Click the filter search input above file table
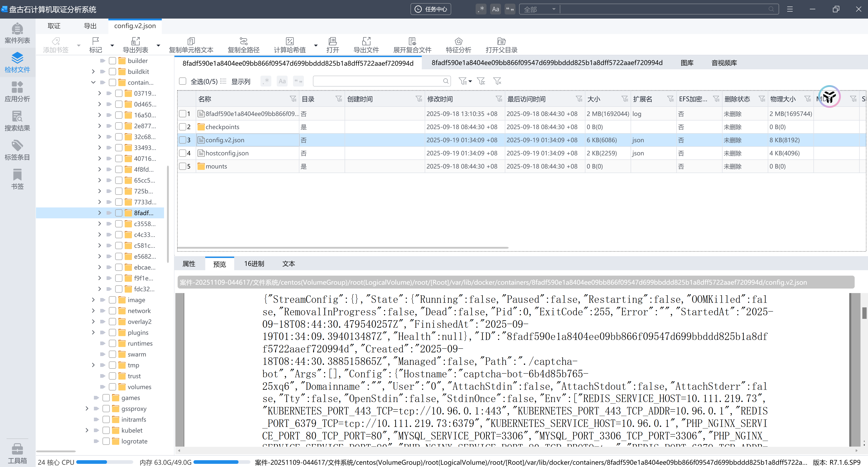The image size is (868, 467). click(x=377, y=81)
